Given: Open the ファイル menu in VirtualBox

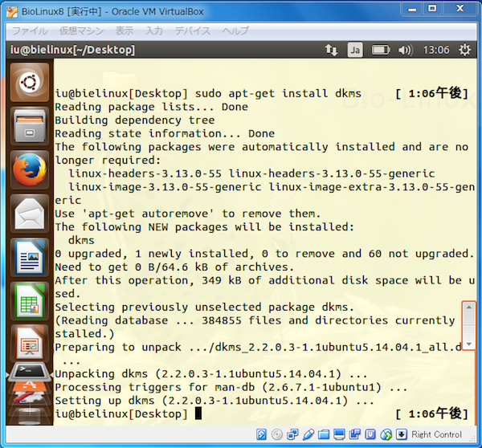Looking at the screenshot, I should (30, 31).
